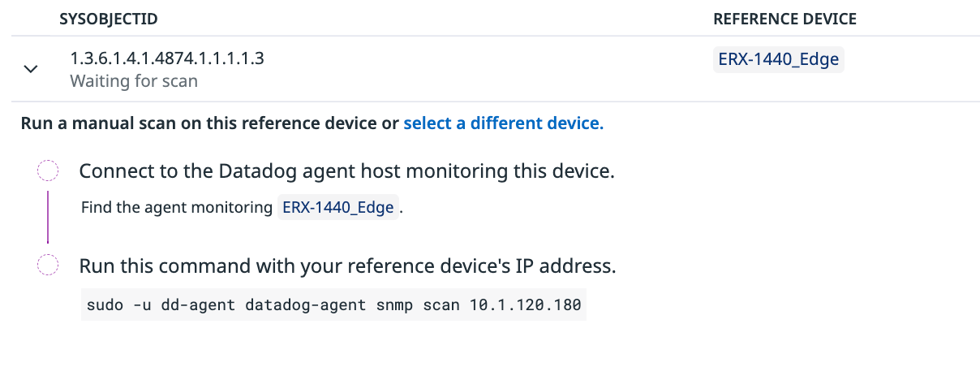Click the Waiting for scan status

point(134,81)
